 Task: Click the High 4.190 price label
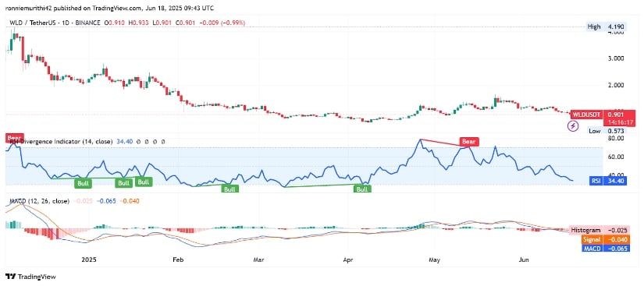pos(607,26)
